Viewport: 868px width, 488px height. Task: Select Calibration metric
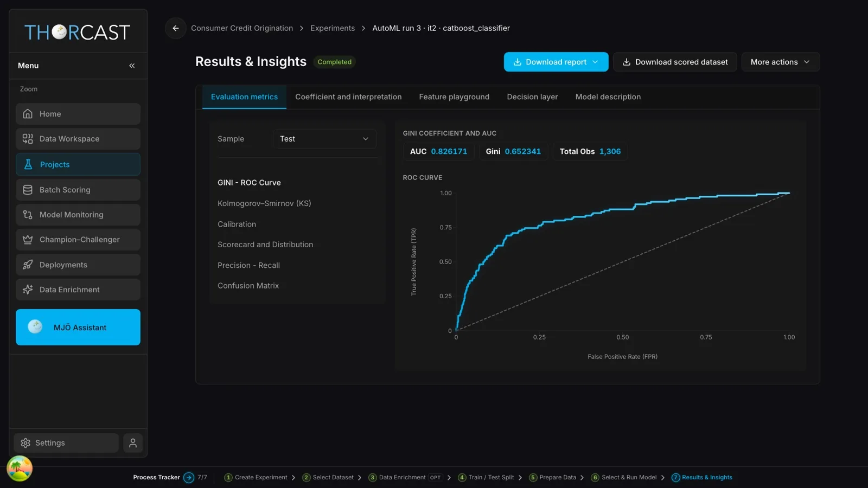(x=237, y=224)
